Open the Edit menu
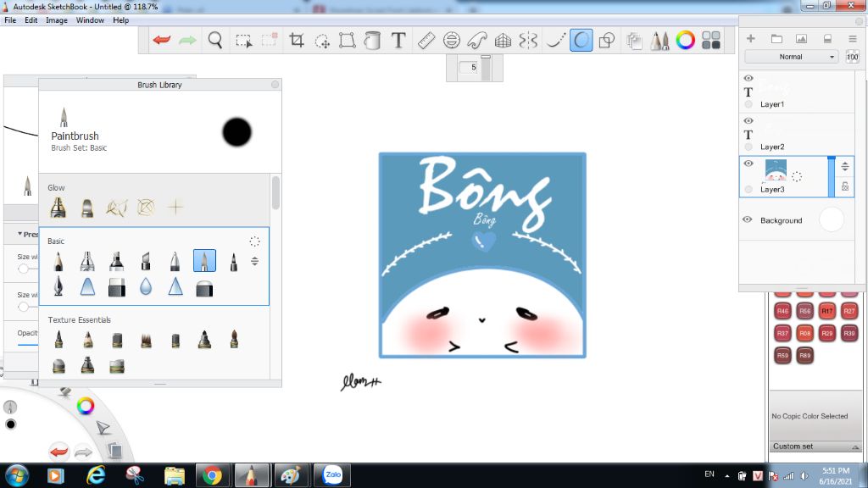The height and width of the screenshot is (488, 868). pos(31,20)
